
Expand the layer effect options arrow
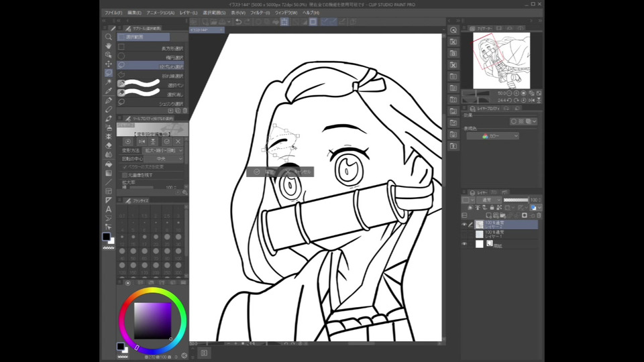pyautogui.click(x=534, y=121)
